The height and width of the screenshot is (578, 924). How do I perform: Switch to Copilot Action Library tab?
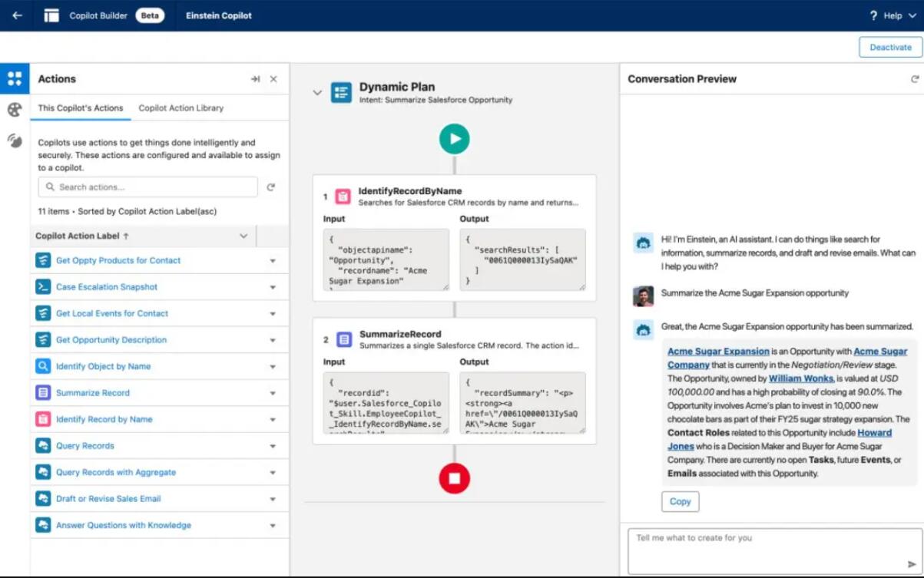[x=180, y=108]
